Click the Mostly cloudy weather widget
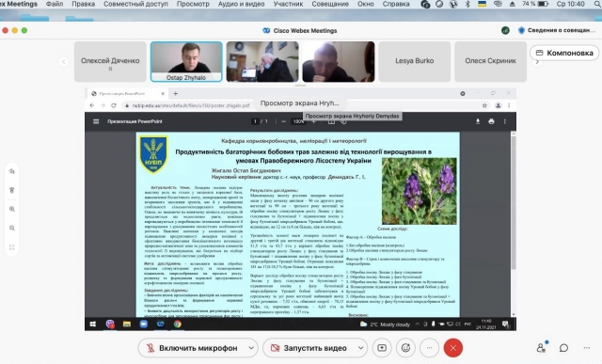602x364 pixels. pyautogui.click(x=385, y=324)
